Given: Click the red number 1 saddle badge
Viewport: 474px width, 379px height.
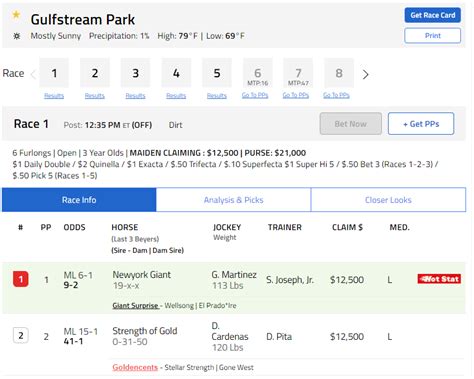Looking at the screenshot, I should [x=21, y=279].
